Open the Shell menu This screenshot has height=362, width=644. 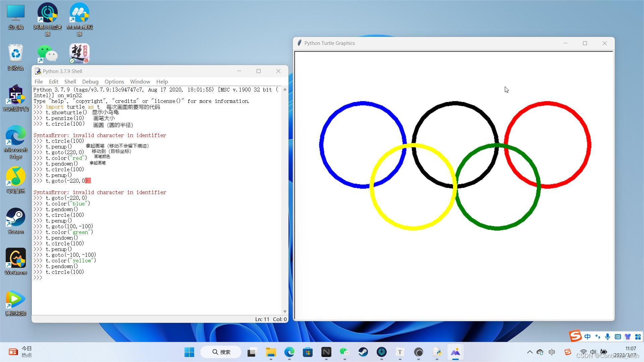[x=70, y=81]
